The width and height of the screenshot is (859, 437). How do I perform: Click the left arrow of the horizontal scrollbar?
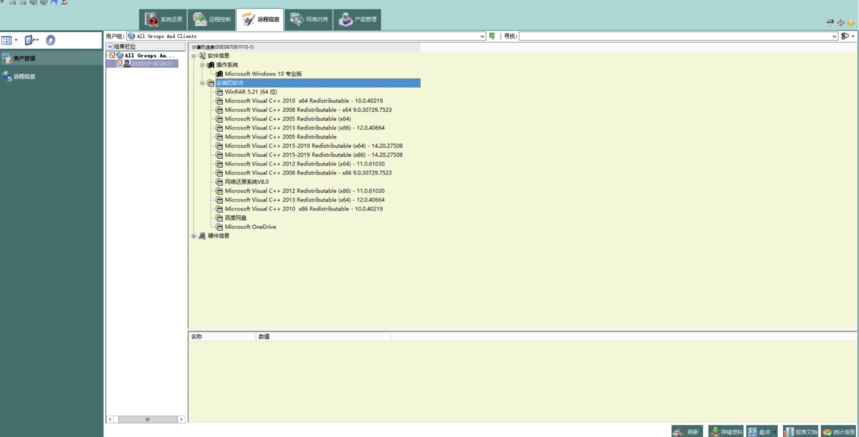click(x=110, y=419)
